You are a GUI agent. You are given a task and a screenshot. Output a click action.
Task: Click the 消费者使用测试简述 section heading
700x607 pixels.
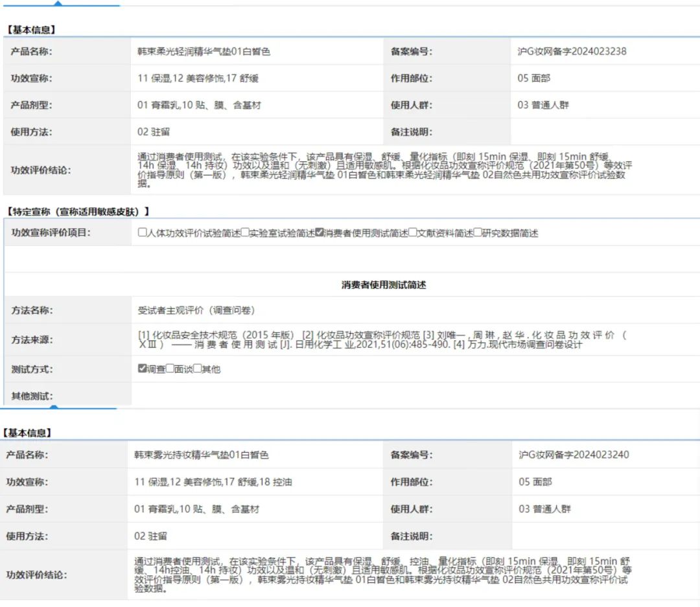pyautogui.click(x=384, y=285)
